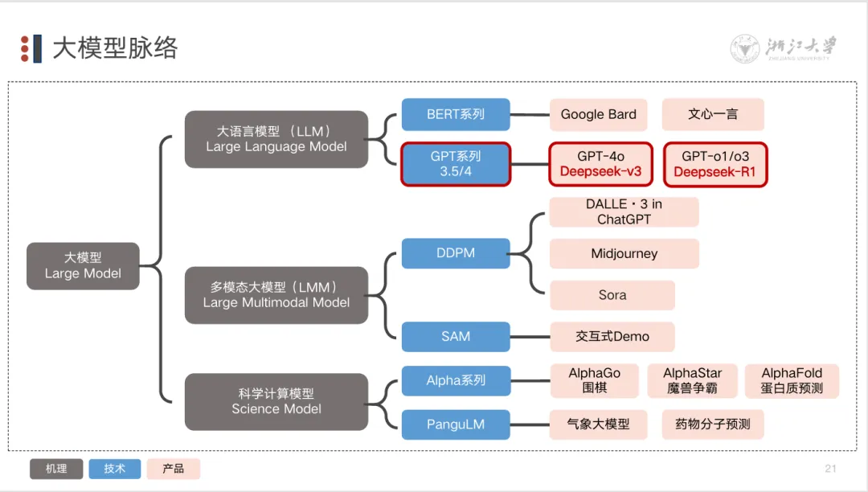Click the highlighted GPT系列 3.5/4 box
This screenshot has height=492, width=868.
click(x=456, y=164)
